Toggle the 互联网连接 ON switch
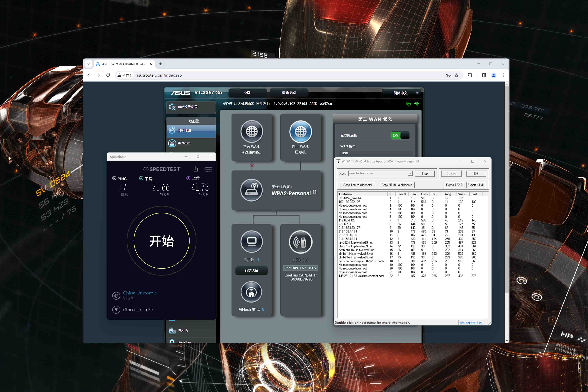 pyautogui.click(x=400, y=135)
